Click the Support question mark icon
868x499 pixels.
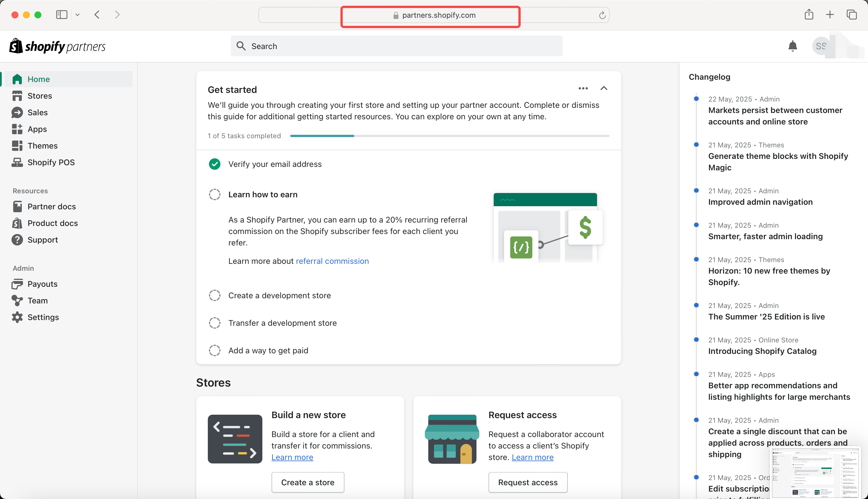pos(17,240)
